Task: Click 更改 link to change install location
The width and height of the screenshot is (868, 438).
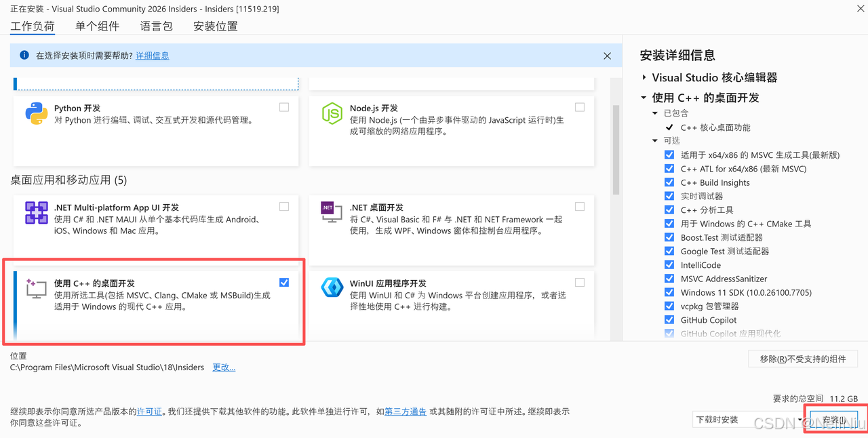Action: [224, 367]
